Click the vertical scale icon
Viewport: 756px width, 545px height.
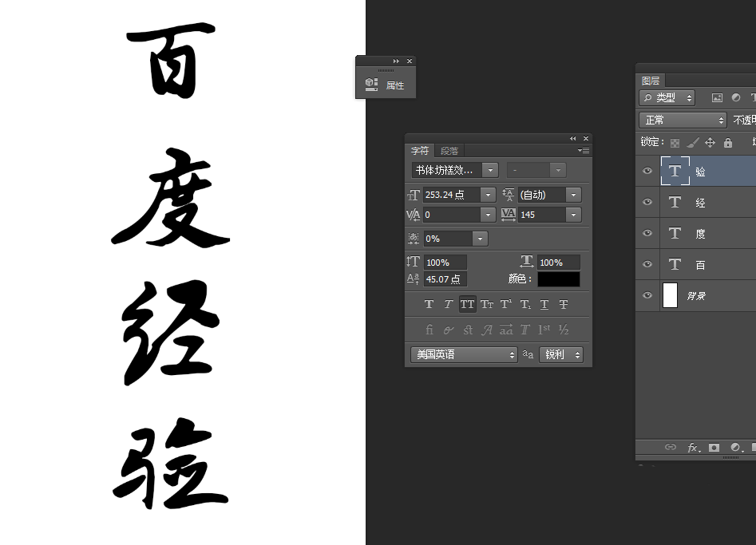pyautogui.click(x=414, y=262)
